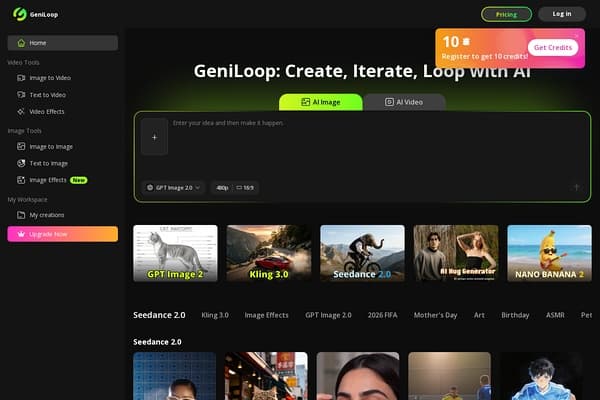Select Kling 3.0 category tab
600x400 pixels.
(215, 315)
